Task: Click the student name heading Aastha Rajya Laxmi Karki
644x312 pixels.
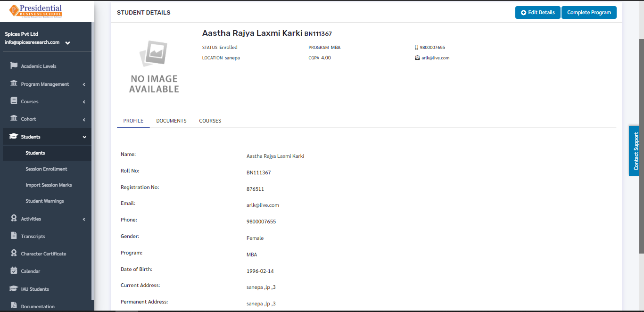Action: coord(252,33)
